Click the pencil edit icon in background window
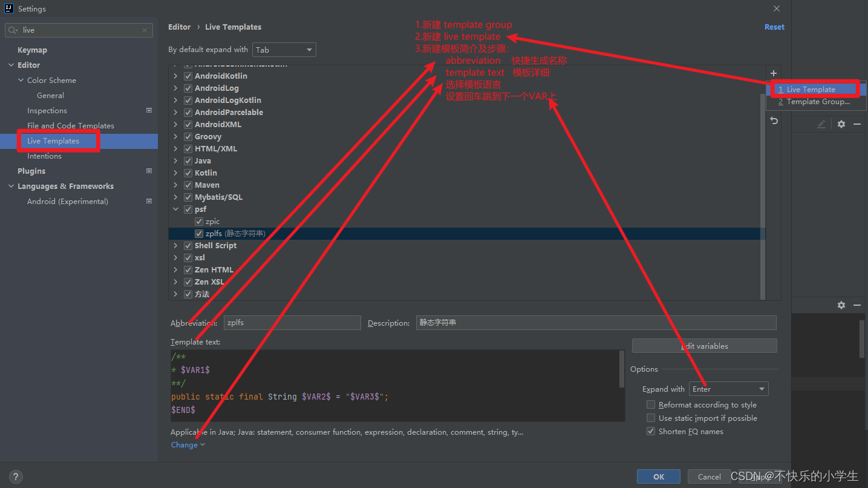This screenshot has height=488, width=868. [821, 124]
